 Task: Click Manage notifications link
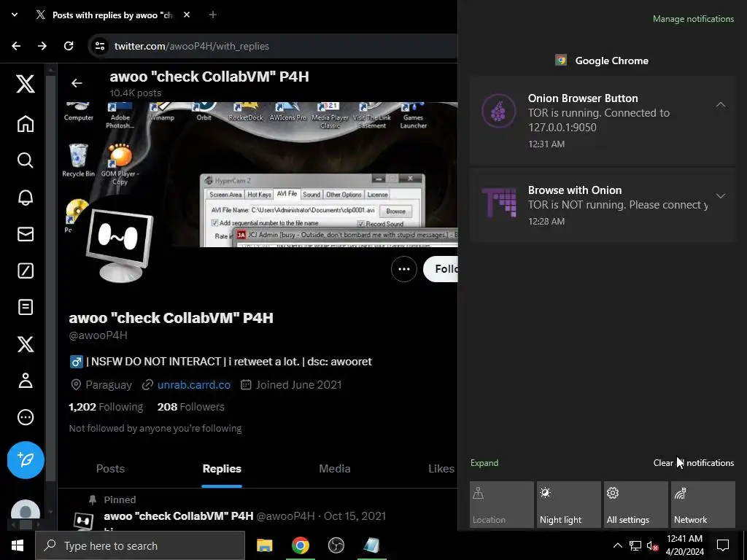click(x=693, y=19)
